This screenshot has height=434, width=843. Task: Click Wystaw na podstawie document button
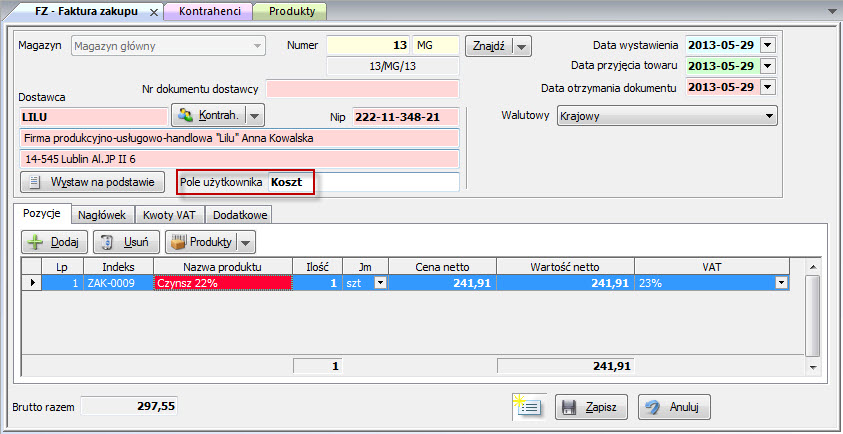tap(92, 182)
